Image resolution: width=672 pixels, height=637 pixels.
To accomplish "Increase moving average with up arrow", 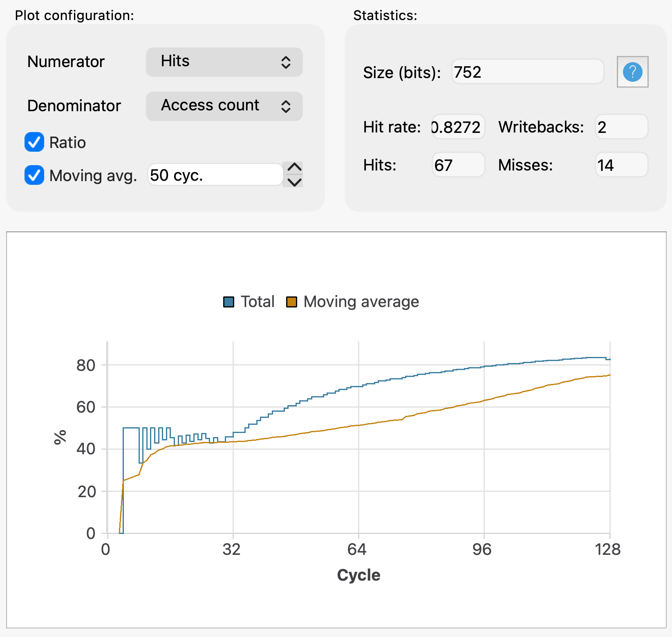I will 294,168.
